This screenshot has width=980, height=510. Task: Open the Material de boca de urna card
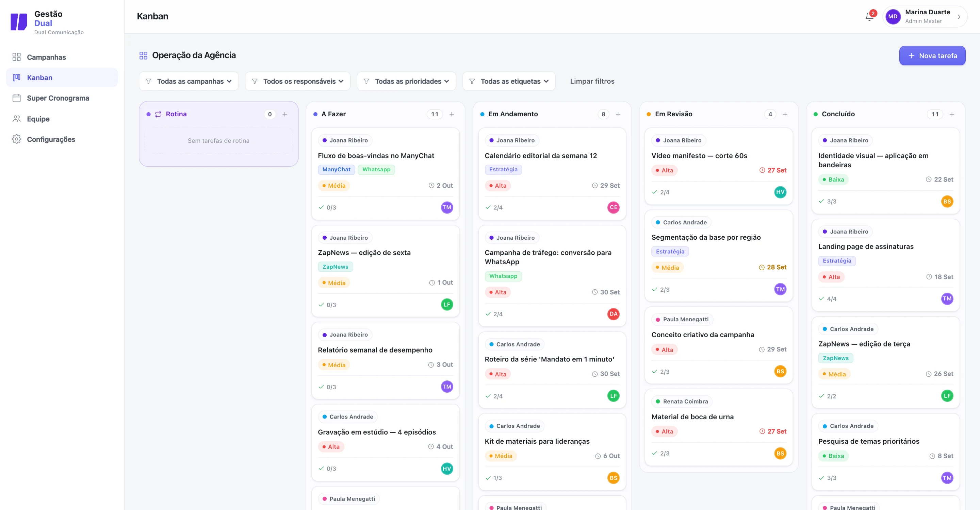[x=719, y=427]
